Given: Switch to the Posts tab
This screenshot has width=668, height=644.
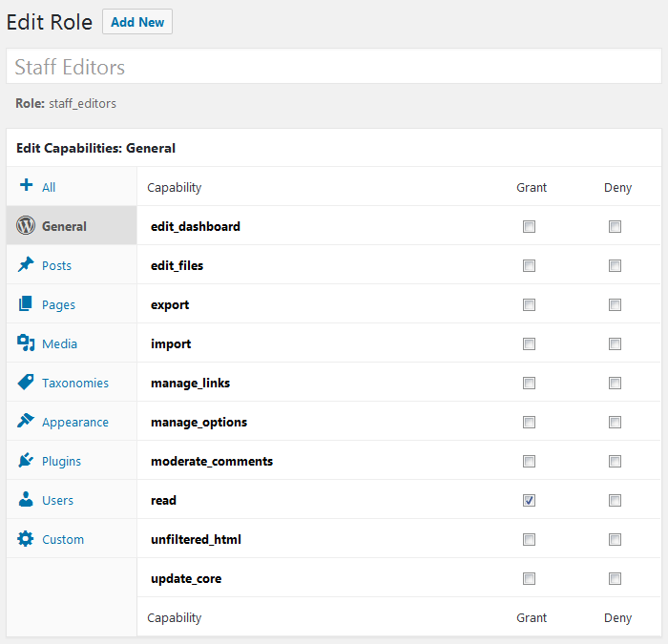Looking at the screenshot, I should click(x=72, y=265).
